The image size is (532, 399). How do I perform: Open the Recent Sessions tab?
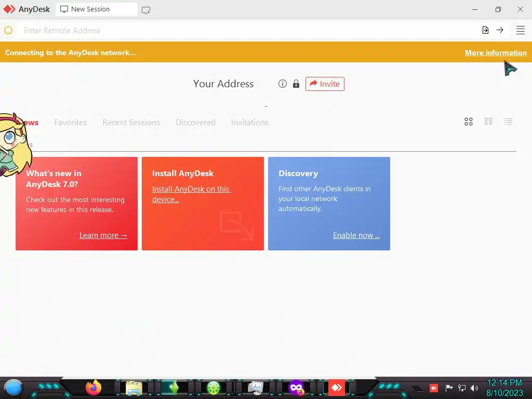tap(131, 123)
